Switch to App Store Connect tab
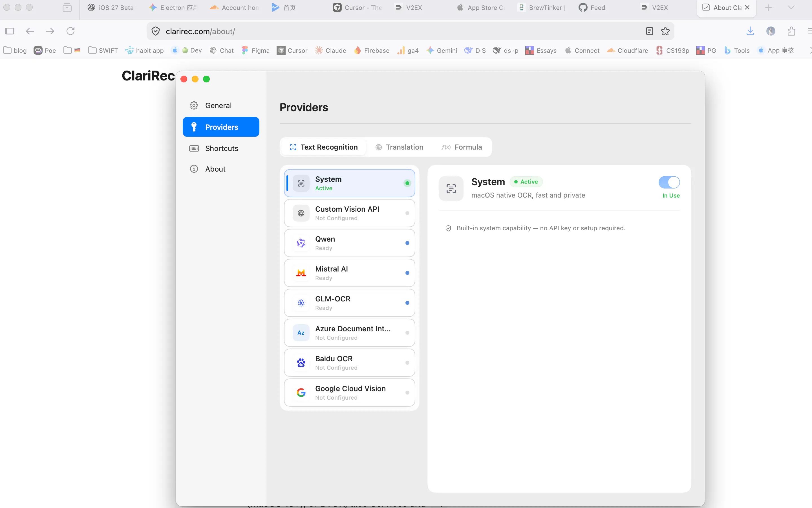The image size is (812, 508). [x=480, y=7]
